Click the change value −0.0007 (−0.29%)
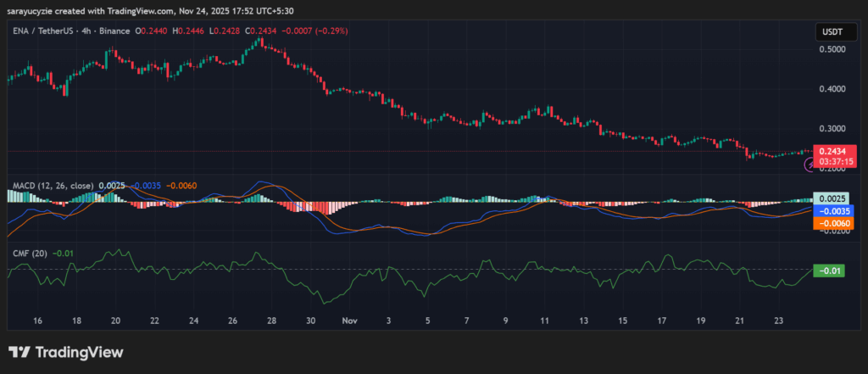This screenshot has height=374, width=868. click(x=315, y=31)
